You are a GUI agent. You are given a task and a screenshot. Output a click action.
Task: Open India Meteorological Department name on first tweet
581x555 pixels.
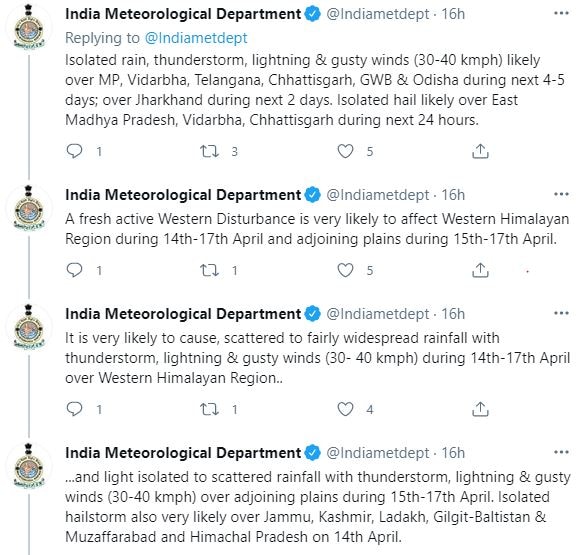click(x=183, y=14)
